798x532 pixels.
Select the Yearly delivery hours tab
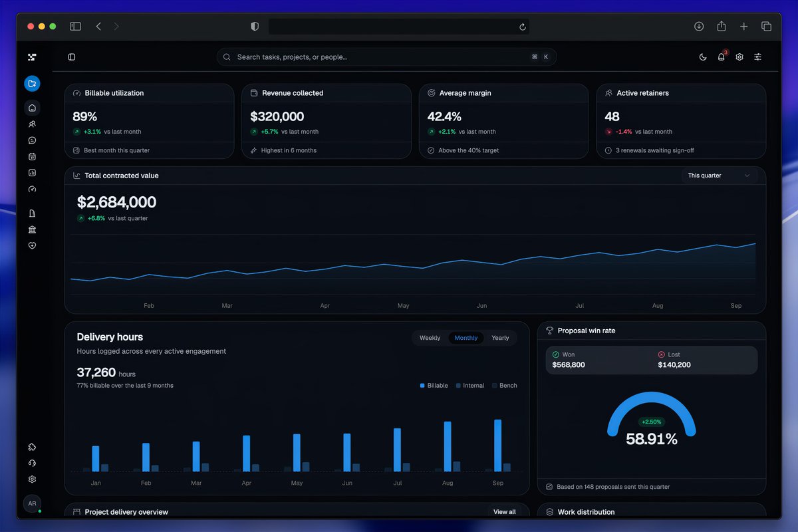500,338
